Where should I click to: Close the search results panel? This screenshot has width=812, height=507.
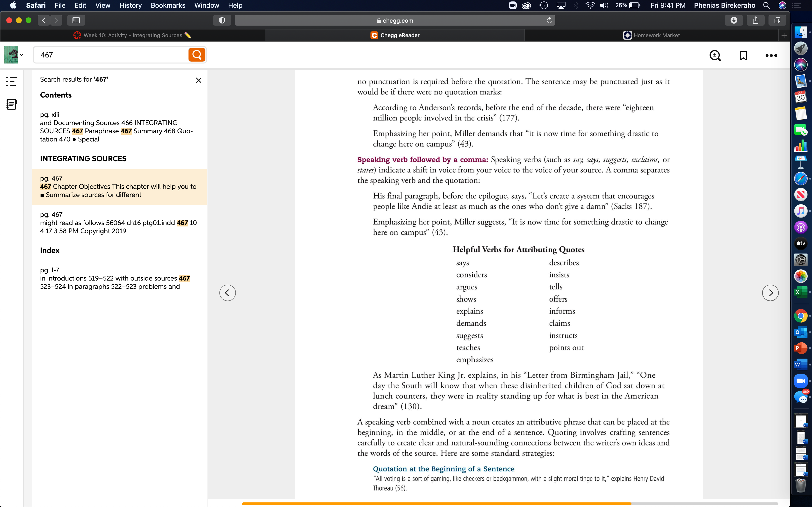pos(199,80)
